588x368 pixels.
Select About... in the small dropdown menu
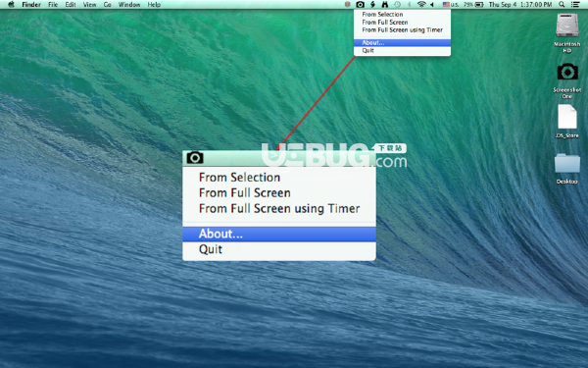402,43
